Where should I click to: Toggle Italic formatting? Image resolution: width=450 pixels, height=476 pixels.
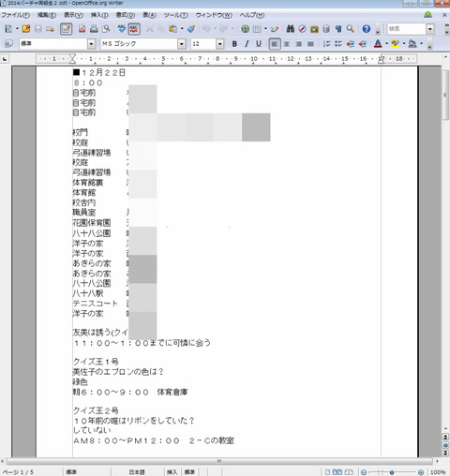coord(247,44)
